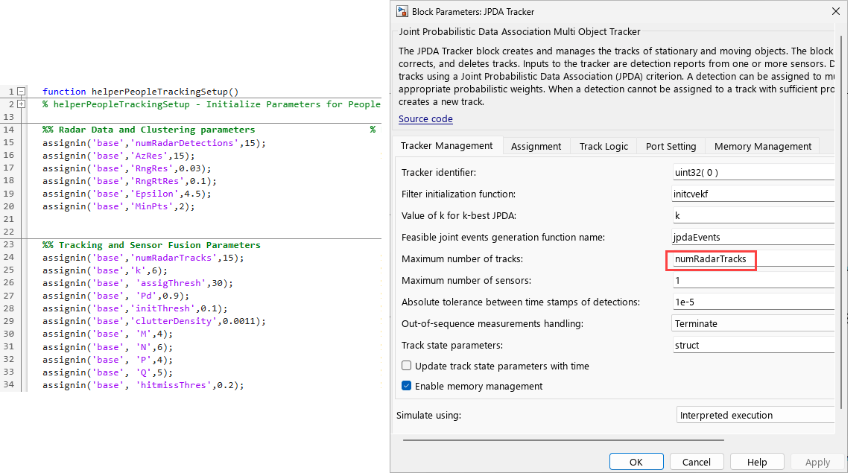Expand the folded comment block on line 2
Image resolution: width=868 pixels, height=473 pixels.
coord(21,104)
